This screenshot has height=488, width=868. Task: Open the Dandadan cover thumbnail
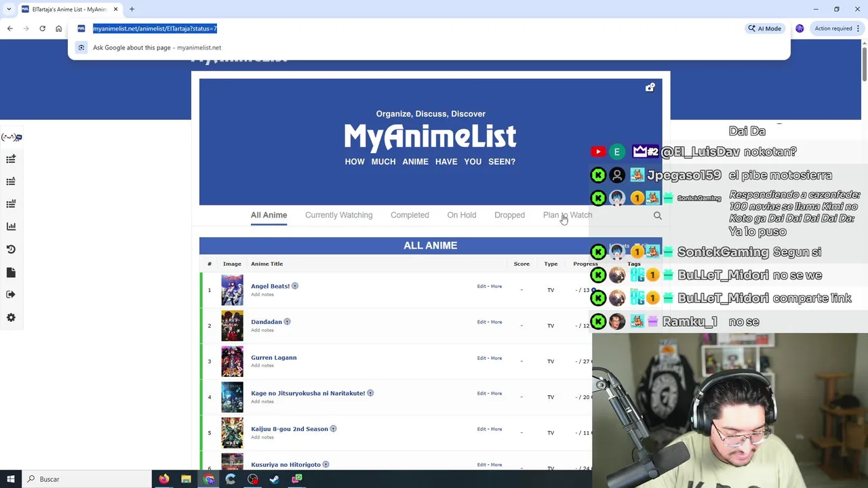232,326
